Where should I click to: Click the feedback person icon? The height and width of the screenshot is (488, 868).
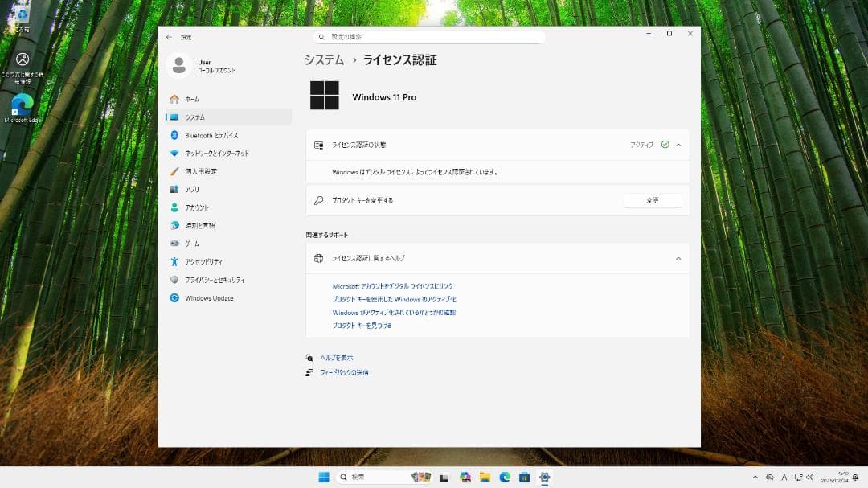click(309, 372)
